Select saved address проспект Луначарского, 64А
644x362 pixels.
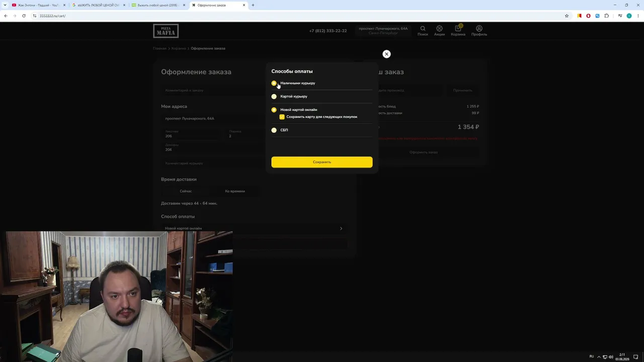point(214,119)
